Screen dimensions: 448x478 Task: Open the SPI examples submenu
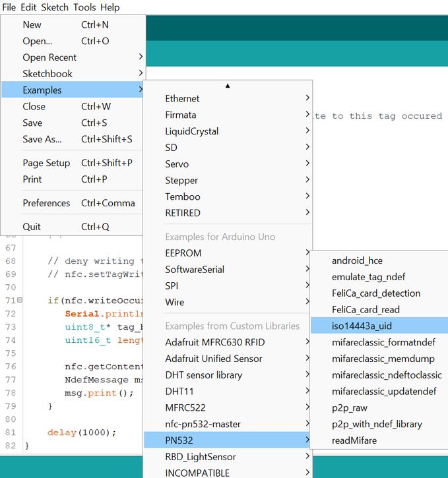[228, 286]
